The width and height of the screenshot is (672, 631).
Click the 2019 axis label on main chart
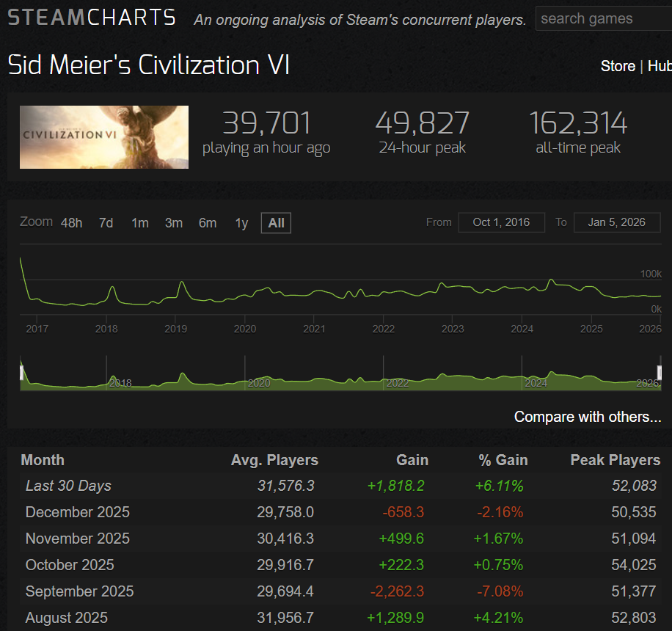[176, 329]
